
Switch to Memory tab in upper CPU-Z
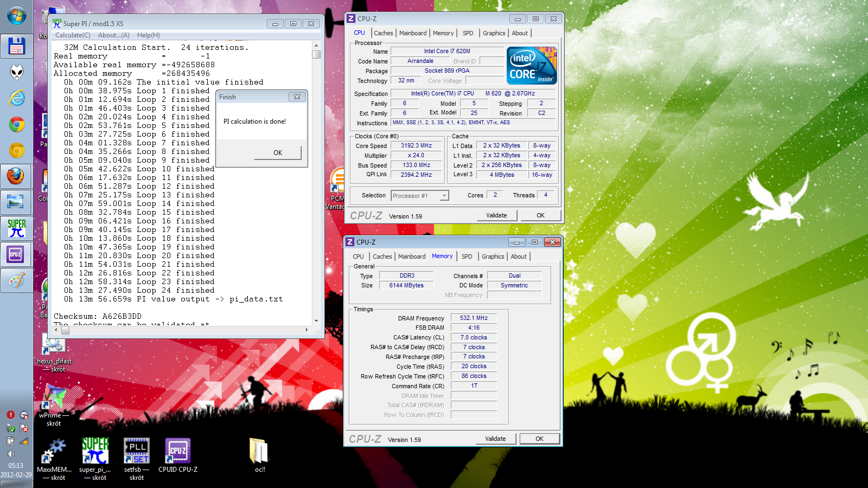click(443, 33)
